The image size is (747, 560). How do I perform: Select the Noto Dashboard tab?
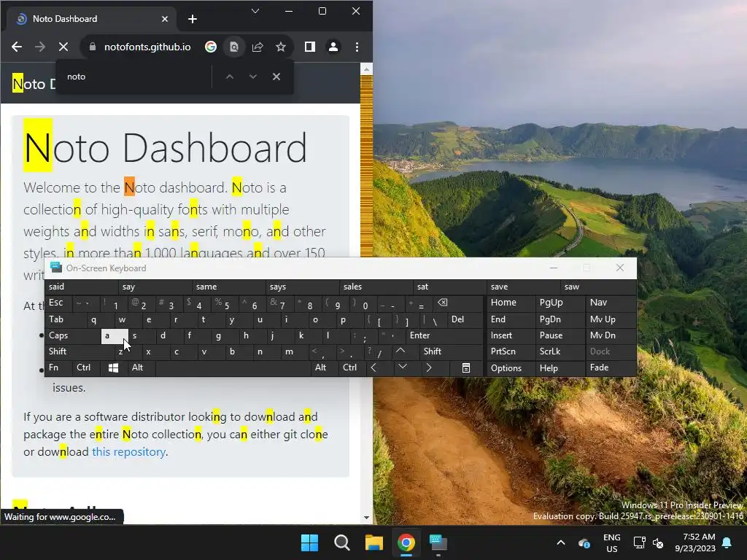pos(92,19)
